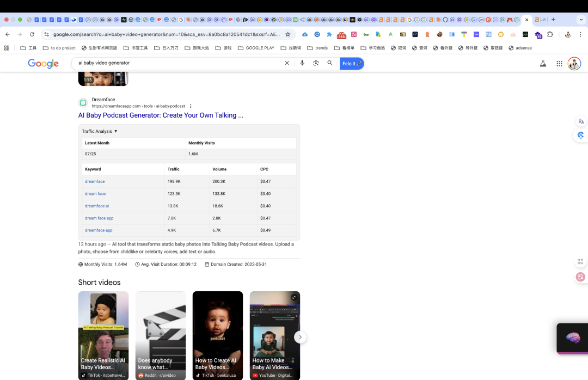Image resolution: width=588 pixels, height=380 pixels.
Task: Go back using the browser back arrow
Action: click(8, 34)
